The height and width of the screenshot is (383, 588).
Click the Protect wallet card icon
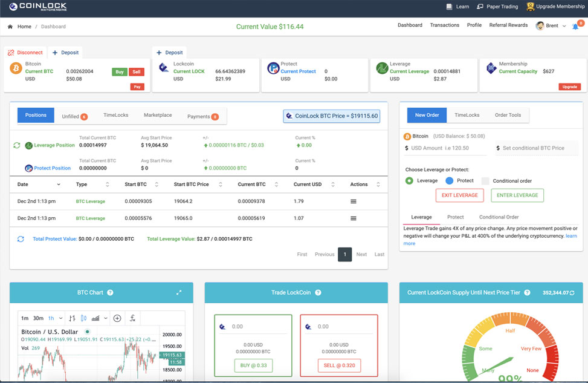tap(273, 68)
